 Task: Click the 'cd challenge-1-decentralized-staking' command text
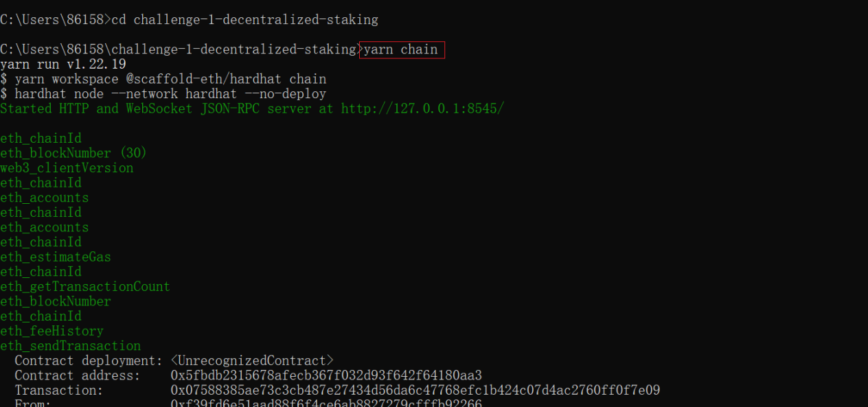tap(245, 20)
